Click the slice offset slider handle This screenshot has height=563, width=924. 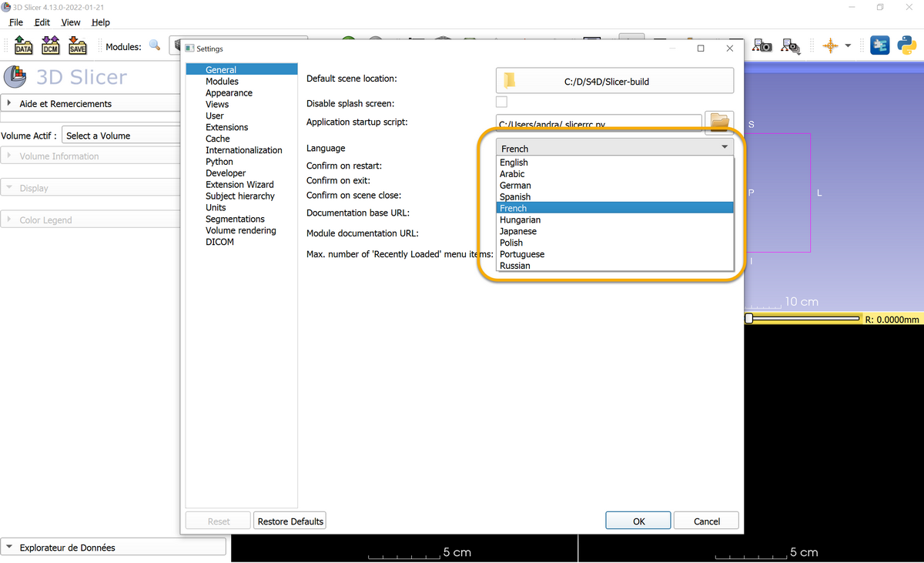749,318
